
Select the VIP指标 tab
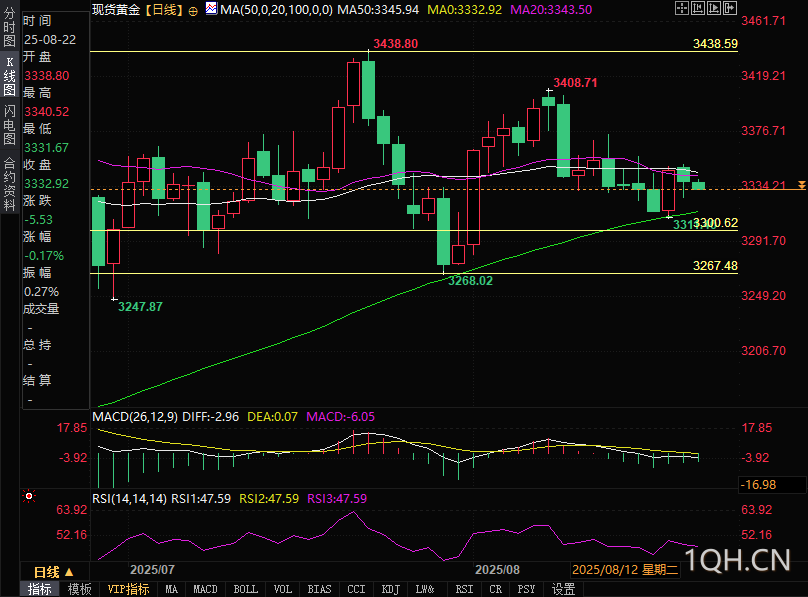[x=128, y=589]
